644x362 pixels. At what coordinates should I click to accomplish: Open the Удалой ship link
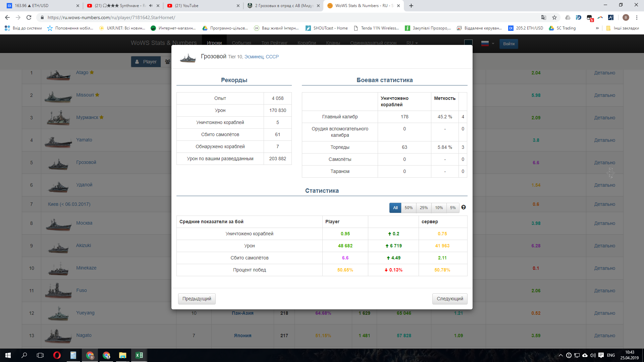coord(84,185)
